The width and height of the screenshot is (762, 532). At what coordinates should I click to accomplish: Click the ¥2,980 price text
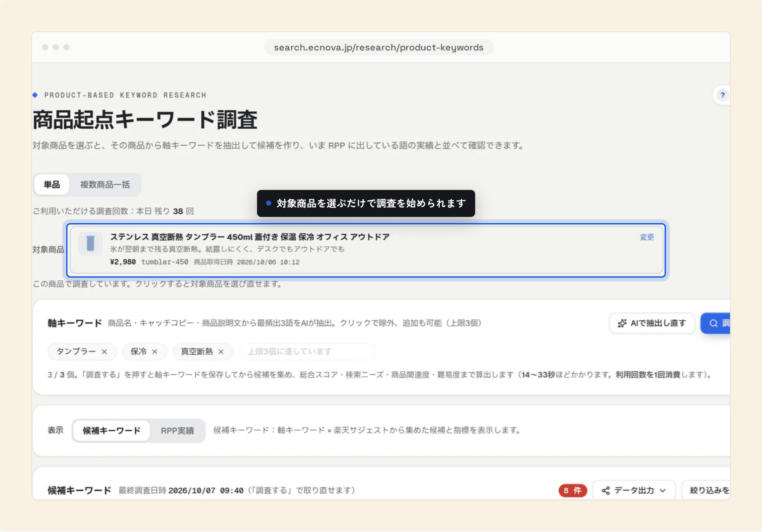[123, 262]
